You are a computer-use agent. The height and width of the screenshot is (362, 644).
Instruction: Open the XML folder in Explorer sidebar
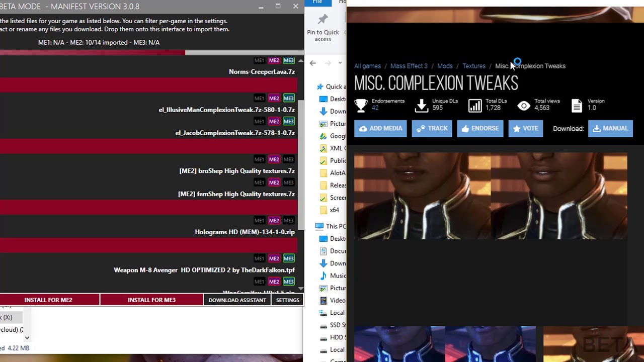[333, 148]
